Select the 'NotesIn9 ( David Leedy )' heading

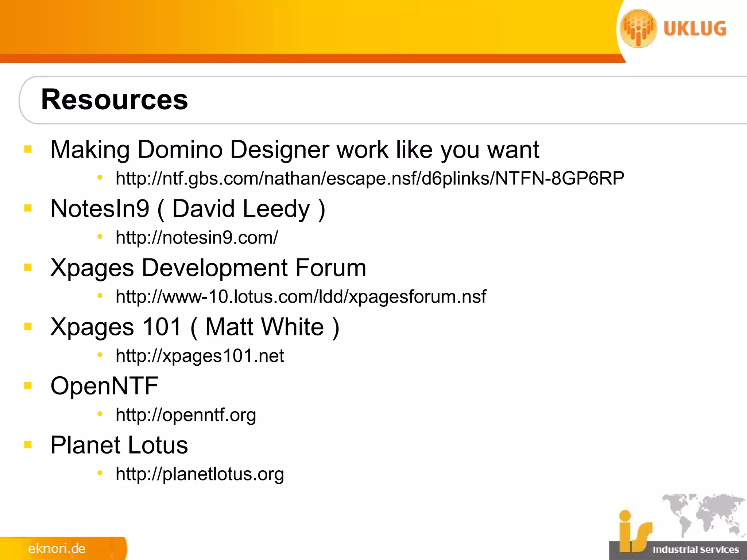(x=188, y=209)
